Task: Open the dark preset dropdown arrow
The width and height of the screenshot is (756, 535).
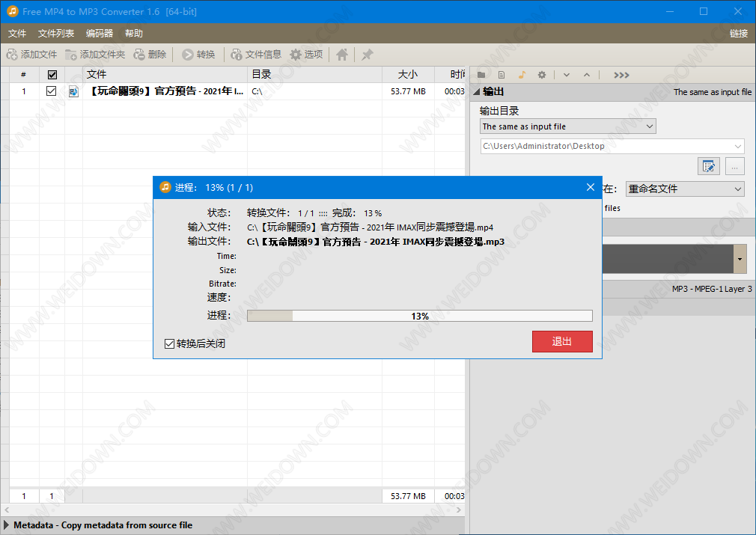Action: tap(740, 260)
